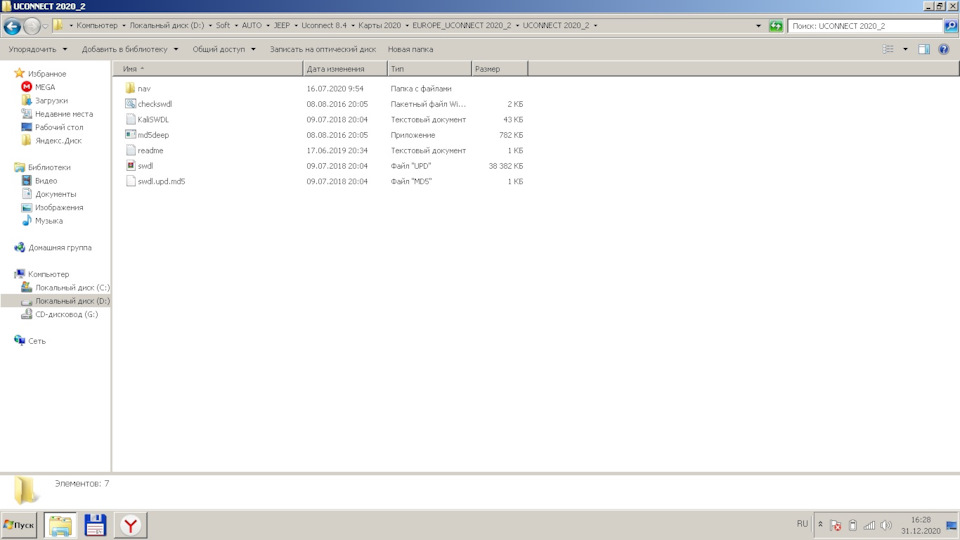
Task: Refresh the folder with the green arrows icon
Action: 776,26
